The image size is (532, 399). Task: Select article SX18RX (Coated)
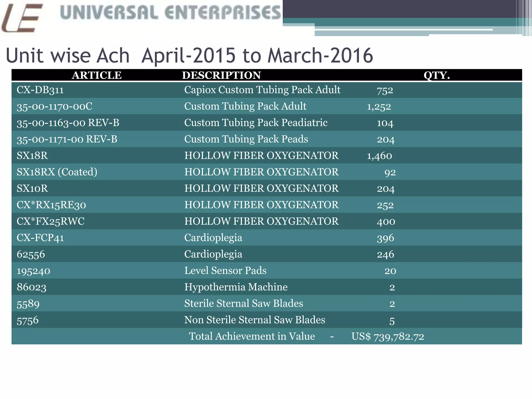(x=57, y=172)
